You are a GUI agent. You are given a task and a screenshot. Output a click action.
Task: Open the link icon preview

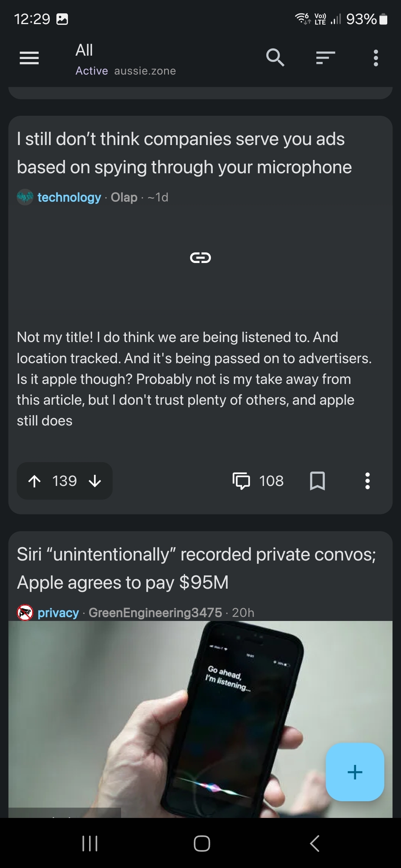point(200,257)
